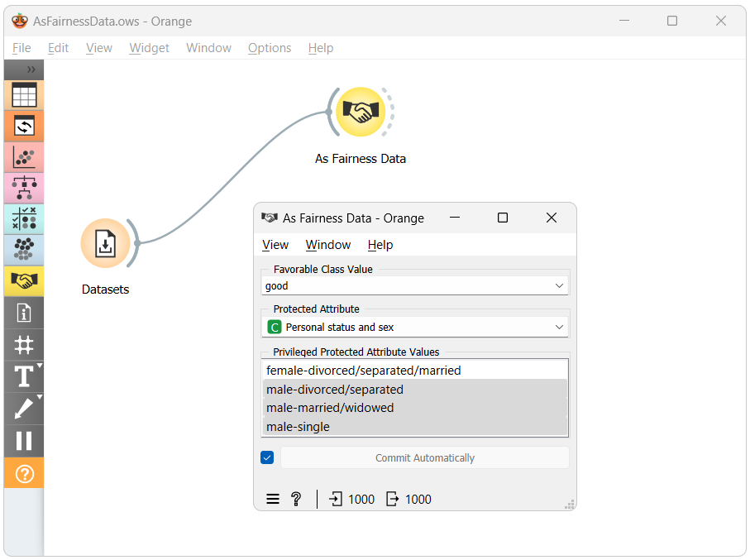Open the Visualize scatter plot category icon
Viewport: 750px width, 560px height.
coord(24,157)
